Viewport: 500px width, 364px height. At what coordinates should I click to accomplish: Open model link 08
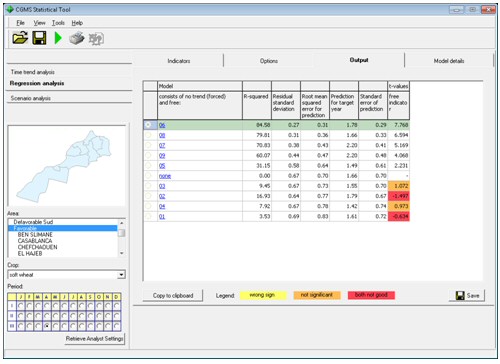pyautogui.click(x=162, y=135)
